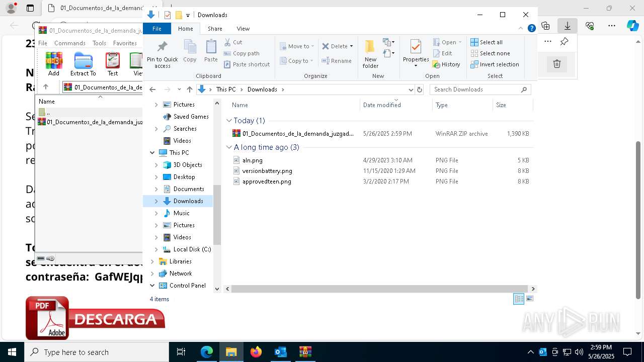Click This PC in address breadcrumb

coord(226,89)
